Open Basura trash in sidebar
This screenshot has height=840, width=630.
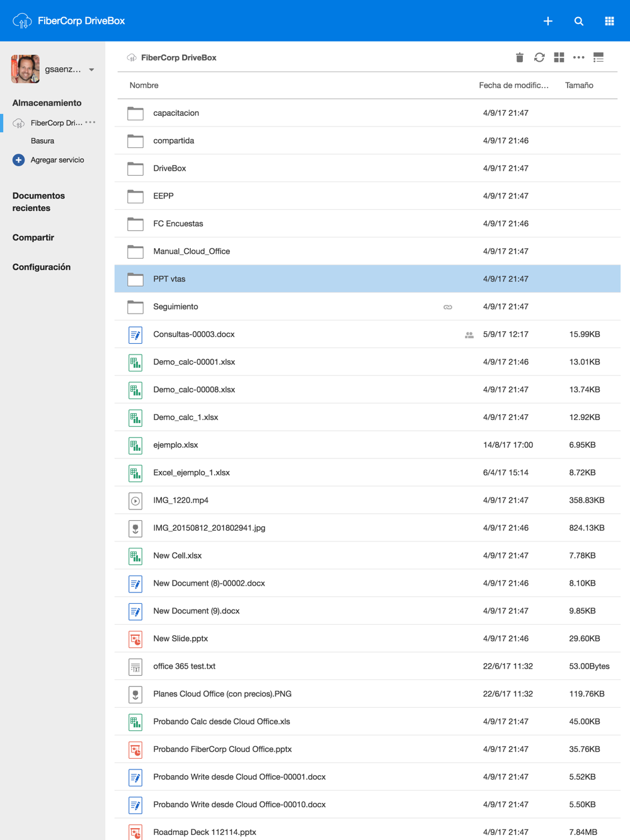pos(42,141)
